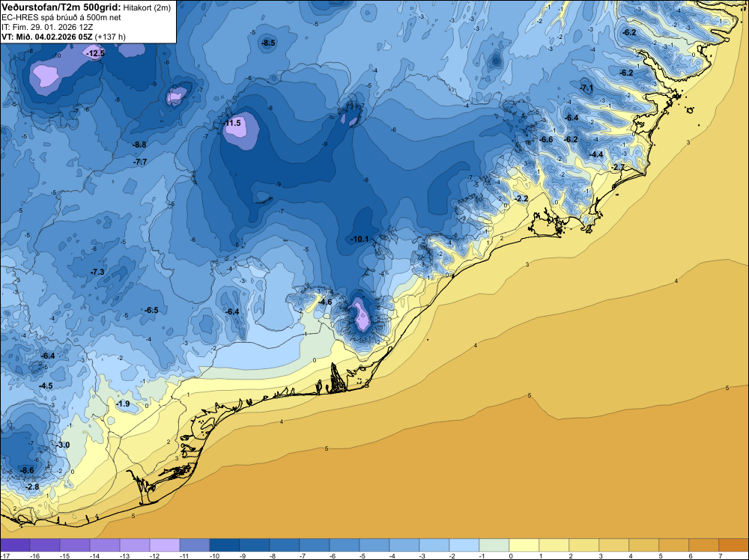Select the lilac legend swatch between -12 and -11
Screen dimensions: 749x560
(x=165, y=545)
